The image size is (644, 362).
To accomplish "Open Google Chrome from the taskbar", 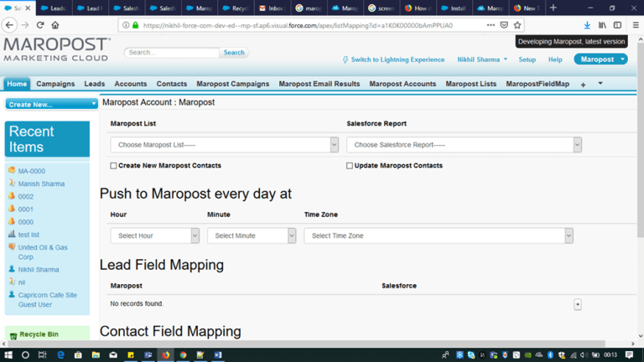I will (183, 354).
